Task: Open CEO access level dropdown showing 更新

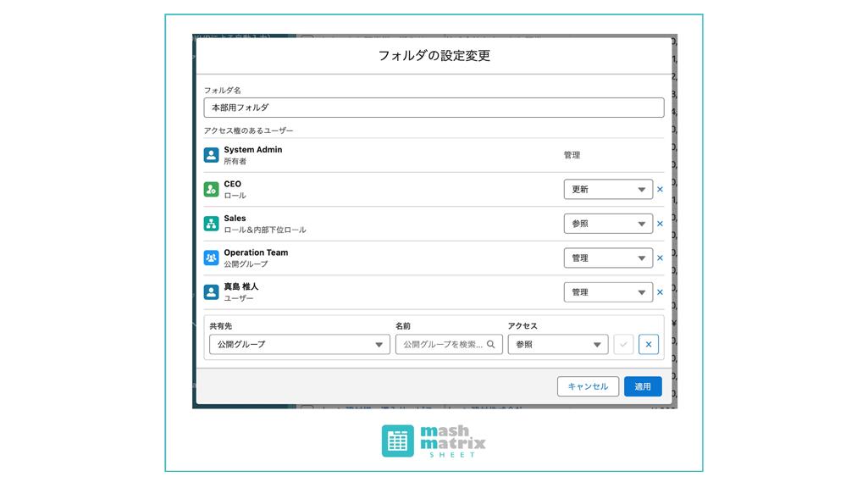Action: 607,190
